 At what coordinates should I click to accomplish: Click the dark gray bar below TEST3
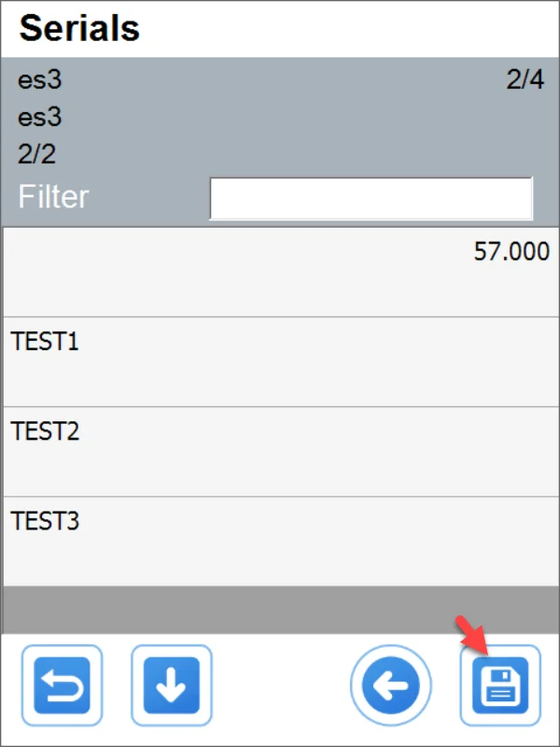coord(280,610)
